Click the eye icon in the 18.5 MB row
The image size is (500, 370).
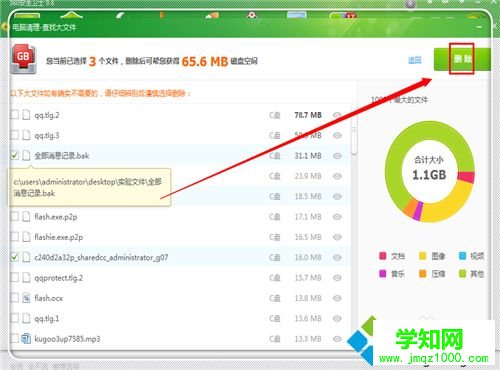pos(337,196)
